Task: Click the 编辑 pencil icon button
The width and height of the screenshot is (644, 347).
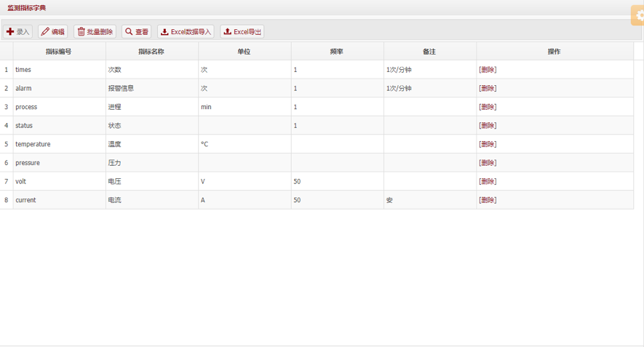Action: (x=52, y=32)
